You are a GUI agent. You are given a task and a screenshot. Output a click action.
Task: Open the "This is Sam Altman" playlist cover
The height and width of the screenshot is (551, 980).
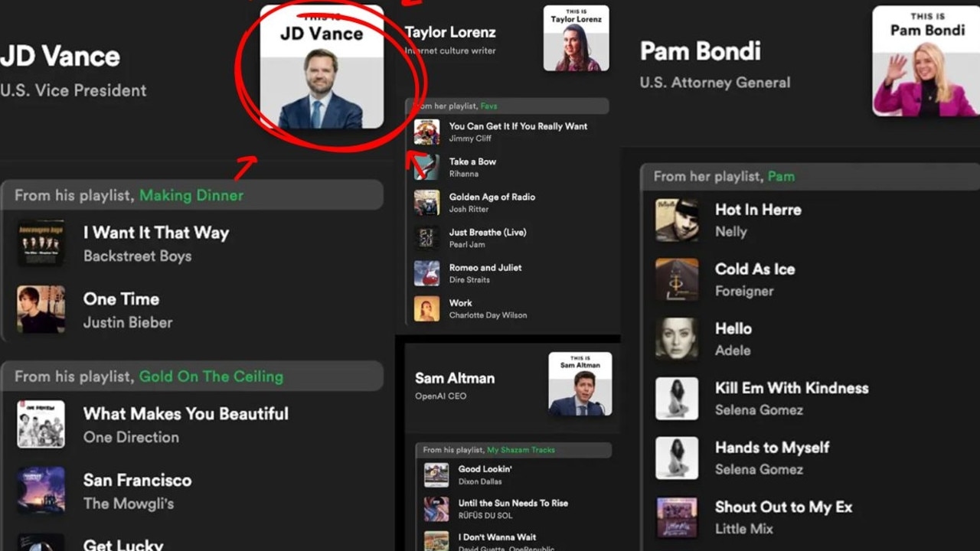click(x=580, y=384)
